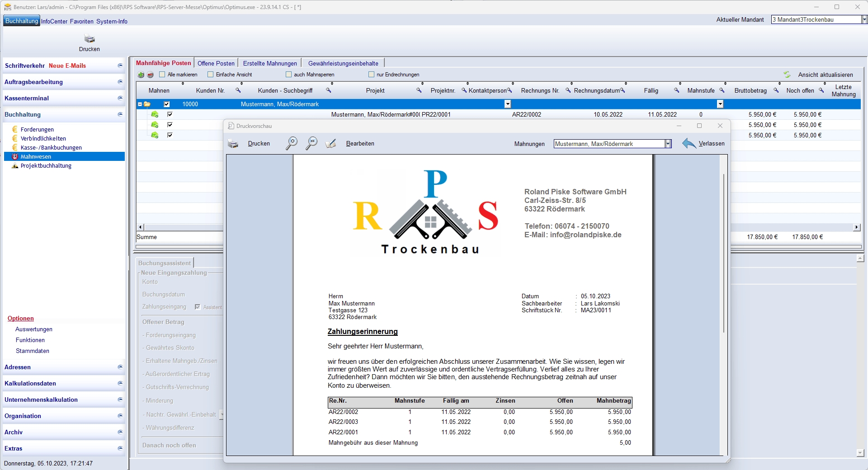Open Stammdaten under Optionen

pyautogui.click(x=33, y=351)
